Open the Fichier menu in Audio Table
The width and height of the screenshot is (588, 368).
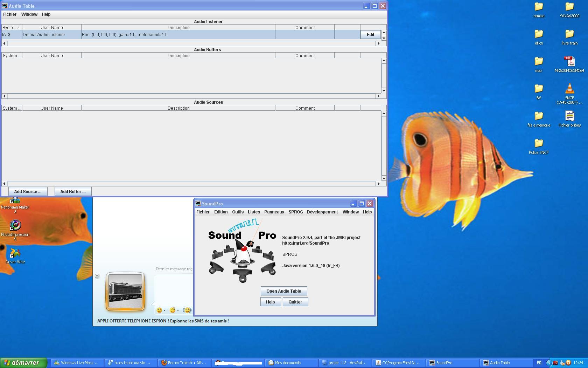tap(10, 14)
